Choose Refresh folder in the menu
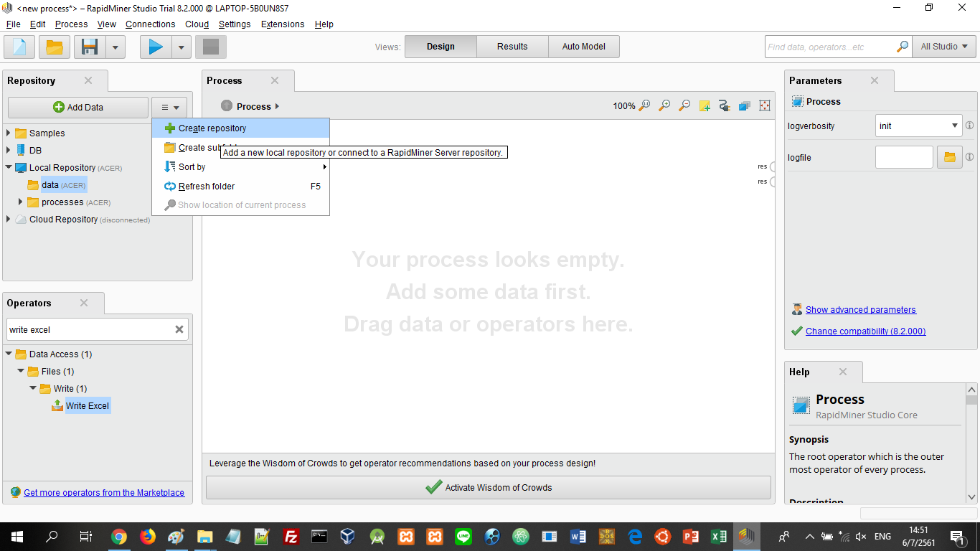This screenshot has height=551, width=980. click(207, 187)
